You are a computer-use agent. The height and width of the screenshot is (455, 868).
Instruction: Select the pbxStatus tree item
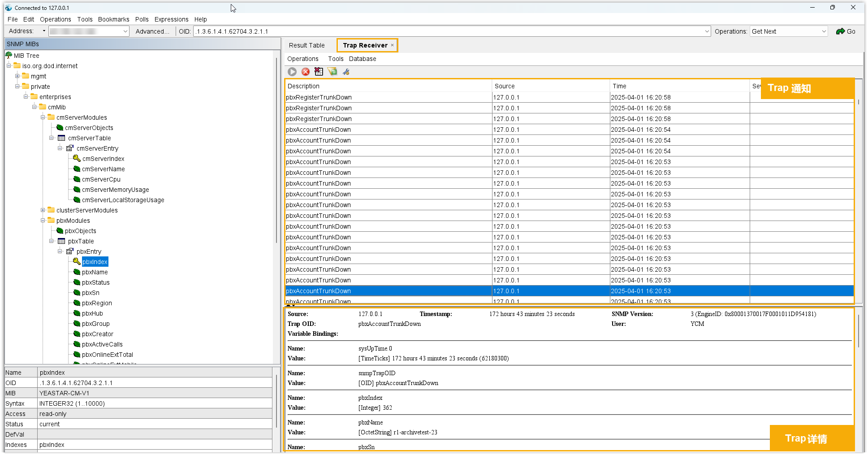tap(95, 282)
